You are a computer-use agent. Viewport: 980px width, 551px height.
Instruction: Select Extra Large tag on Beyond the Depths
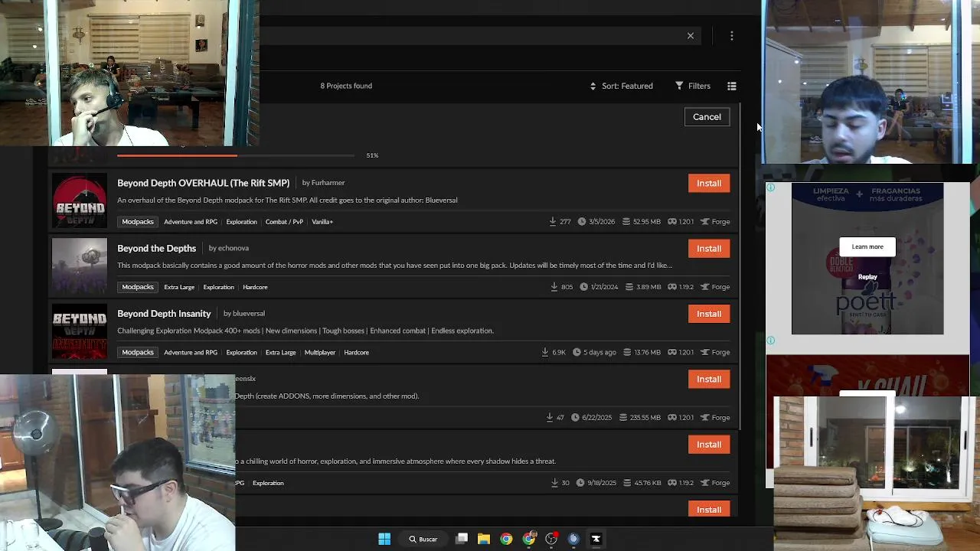click(x=179, y=287)
